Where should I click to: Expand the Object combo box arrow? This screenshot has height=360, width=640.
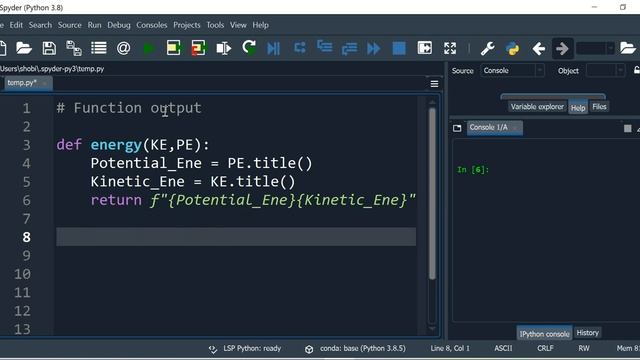point(620,71)
